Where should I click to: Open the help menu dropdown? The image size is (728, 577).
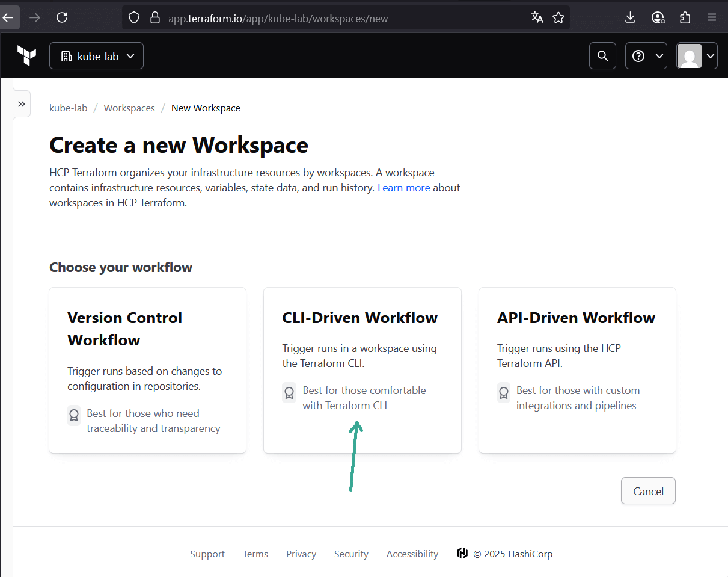[x=646, y=56]
